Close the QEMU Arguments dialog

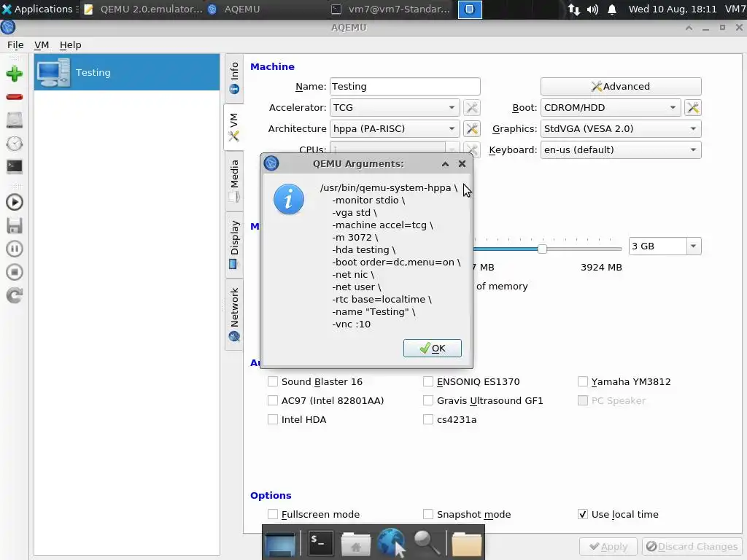pyautogui.click(x=462, y=164)
